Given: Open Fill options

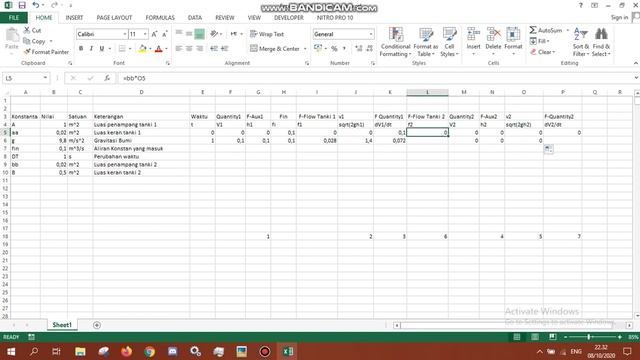Looking at the screenshot, I should click(540, 41).
